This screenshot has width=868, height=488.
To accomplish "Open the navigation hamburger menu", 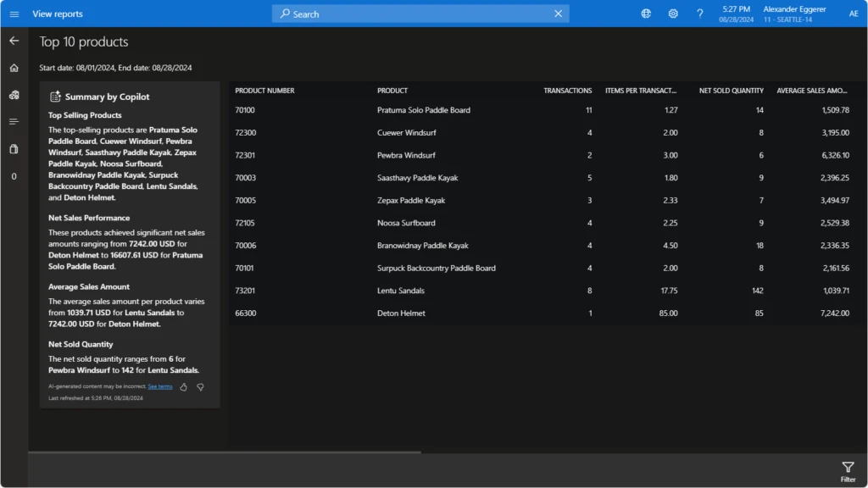I will 14,14.
